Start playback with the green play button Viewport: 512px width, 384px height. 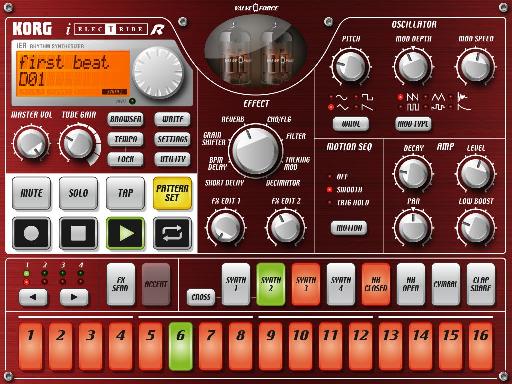[125, 233]
